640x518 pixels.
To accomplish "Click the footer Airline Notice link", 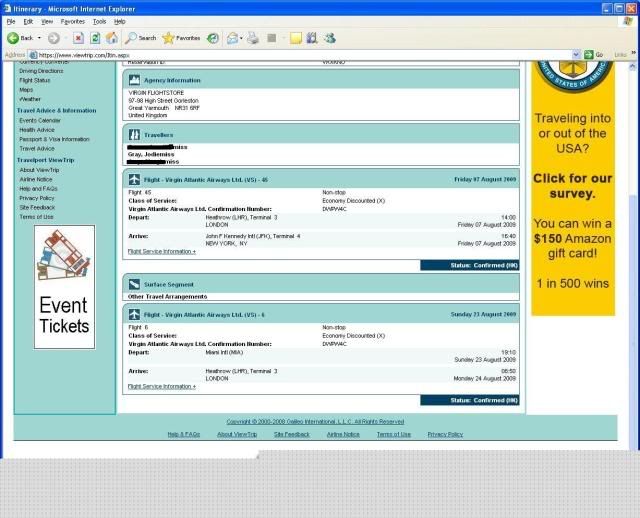I will click(x=343, y=434).
